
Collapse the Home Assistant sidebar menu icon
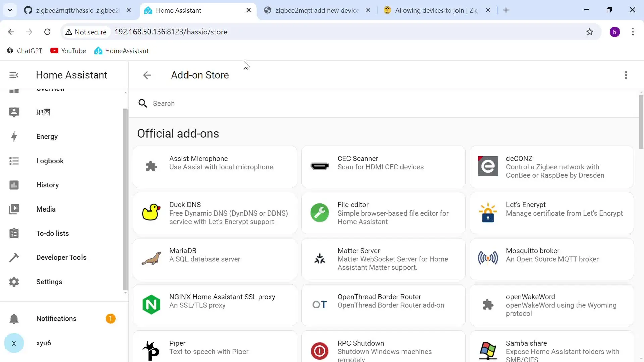[x=14, y=75]
